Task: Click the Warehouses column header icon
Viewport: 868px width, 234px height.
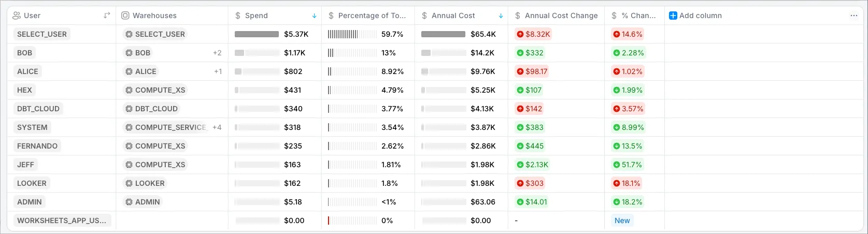Action: coord(125,16)
